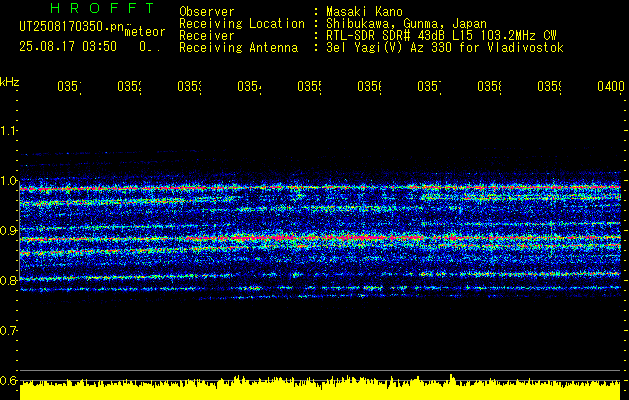The height and width of the screenshot is (400, 629).
Task: Click the 0358 time marker
Action: click(x=490, y=86)
